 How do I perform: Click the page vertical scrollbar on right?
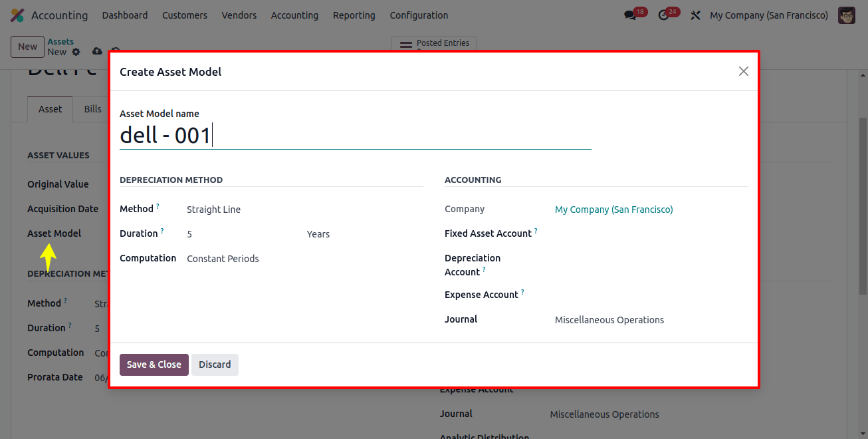point(863,206)
